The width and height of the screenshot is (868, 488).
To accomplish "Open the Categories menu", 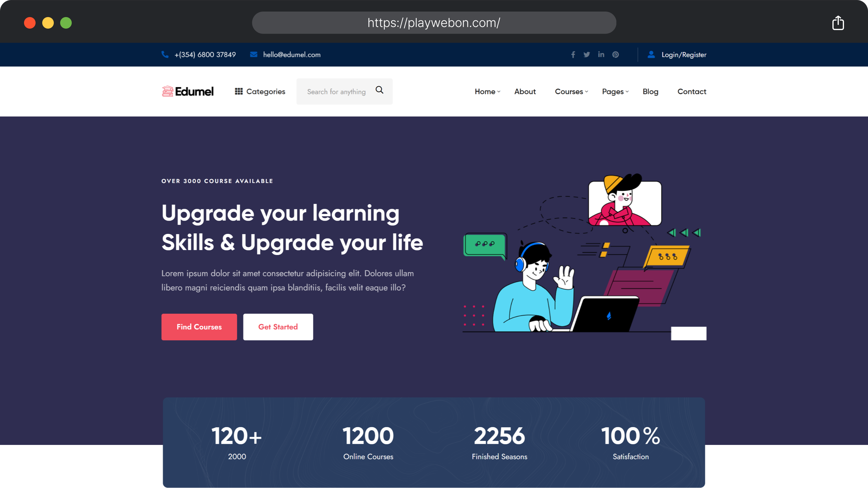I will click(260, 92).
